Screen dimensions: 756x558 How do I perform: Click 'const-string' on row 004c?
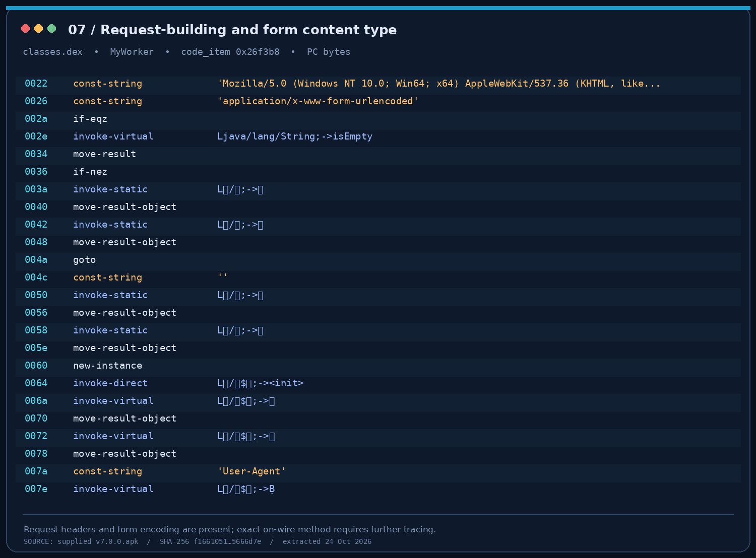[108, 277]
